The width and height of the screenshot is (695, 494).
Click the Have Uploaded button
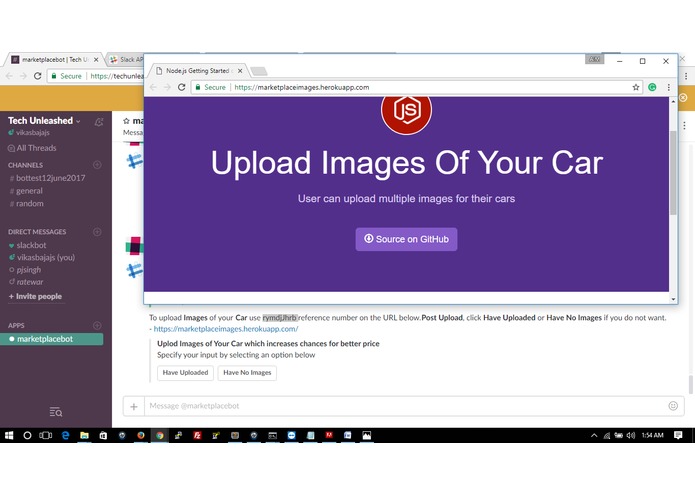185,373
